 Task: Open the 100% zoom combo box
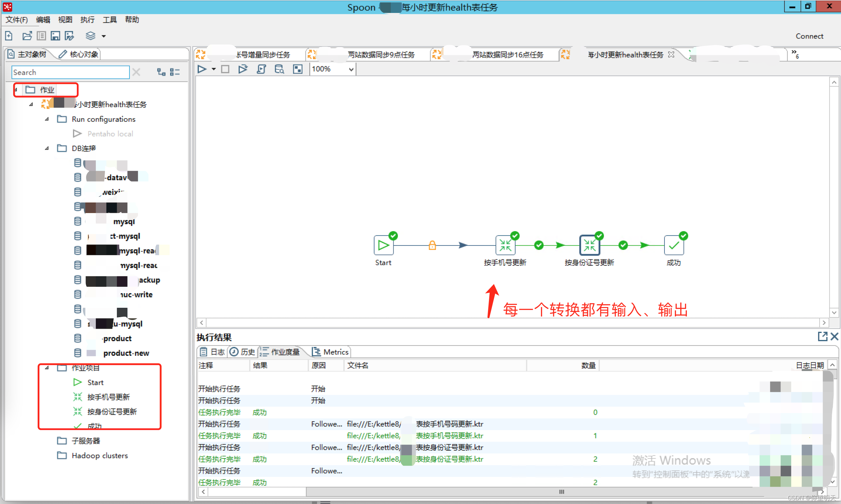333,69
